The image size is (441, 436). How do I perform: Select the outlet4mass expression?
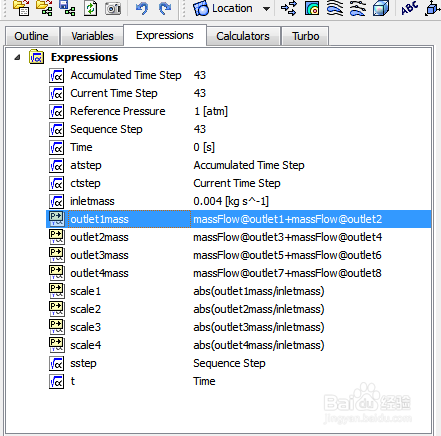click(x=99, y=273)
